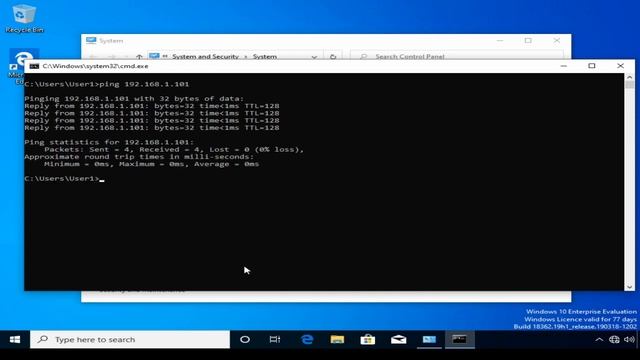The width and height of the screenshot is (640, 360).
Task: Close the System window
Action: 557,40
